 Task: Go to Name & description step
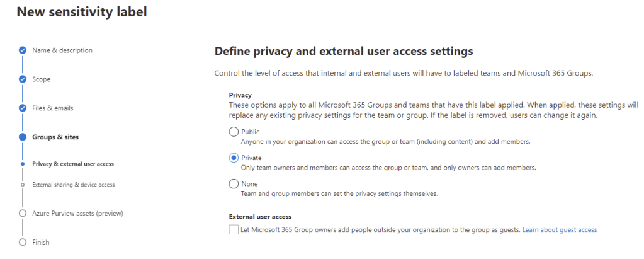click(x=62, y=50)
